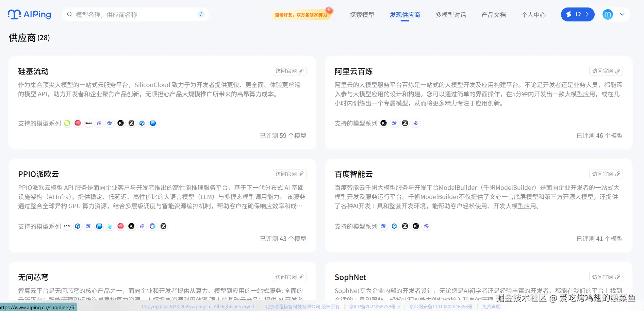Click the 已评测 43 个模型 text
Image resolution: width=644 pixels, height=311 pixels.
pos(283,239)
